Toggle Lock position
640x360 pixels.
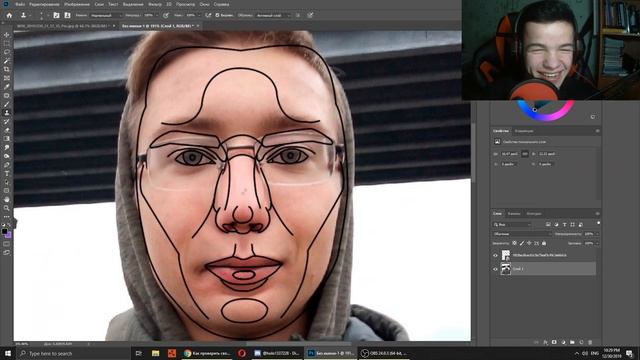click(x=529, y=243)
